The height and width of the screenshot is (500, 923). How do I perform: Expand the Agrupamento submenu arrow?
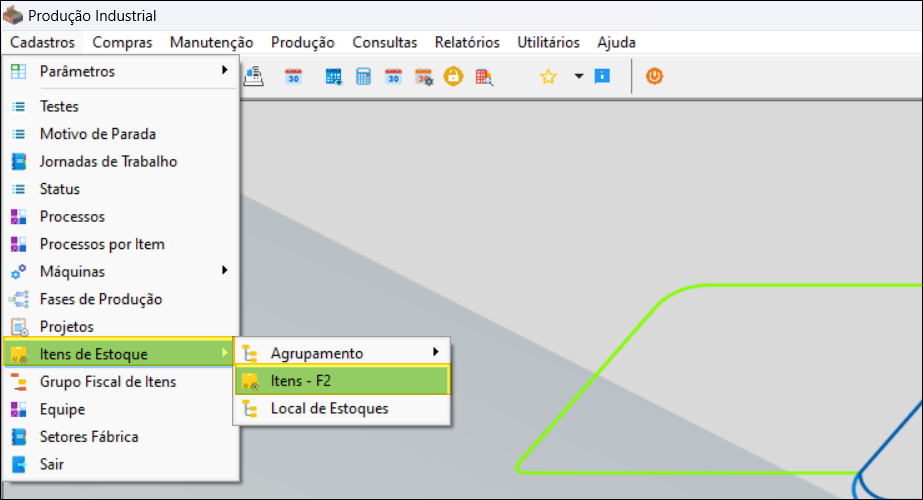coord(436,352)
